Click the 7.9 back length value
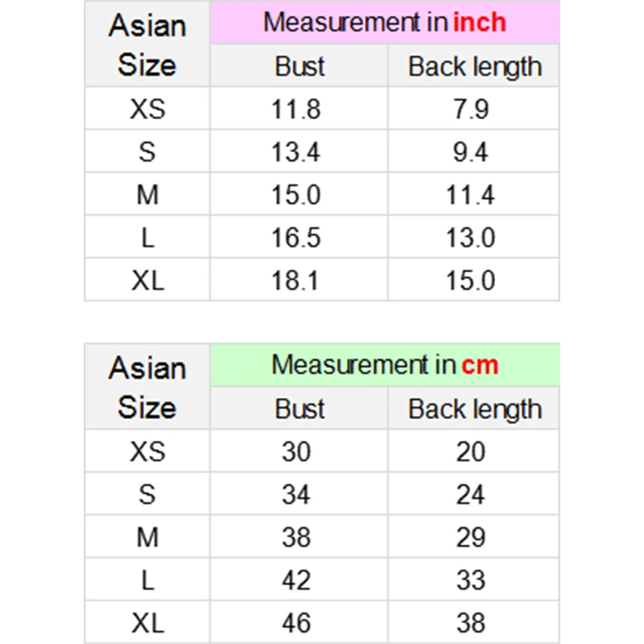The width and height of the screenshot is (644, 644). [471, 109]
